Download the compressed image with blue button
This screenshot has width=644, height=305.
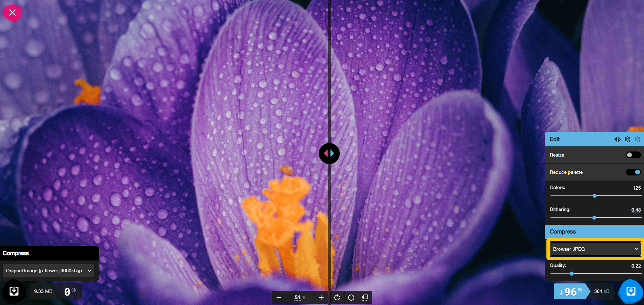631,292
